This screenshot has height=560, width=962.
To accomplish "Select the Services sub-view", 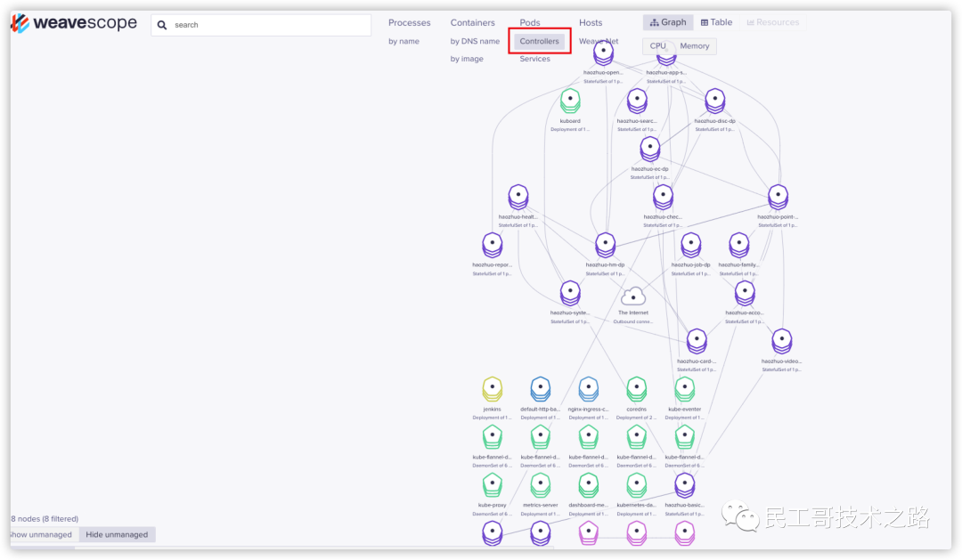I will click(x=535, y=59).
